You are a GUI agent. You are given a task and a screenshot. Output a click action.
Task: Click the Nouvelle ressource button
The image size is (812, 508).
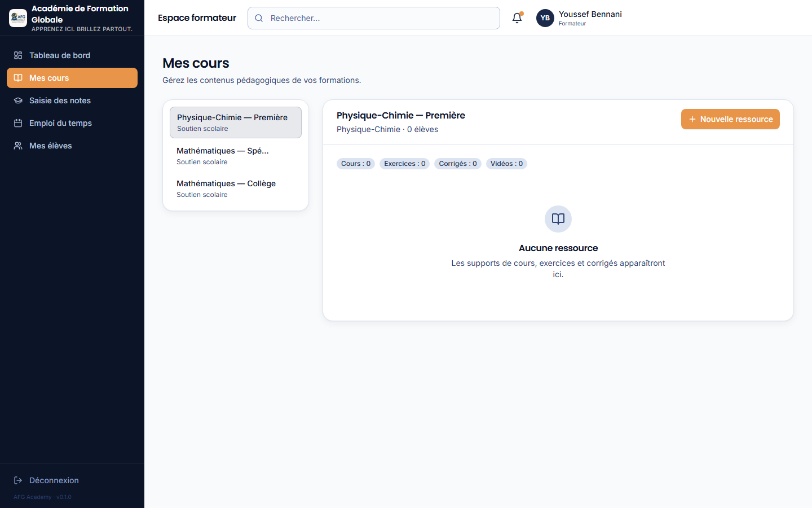click(x=730, y=119)
